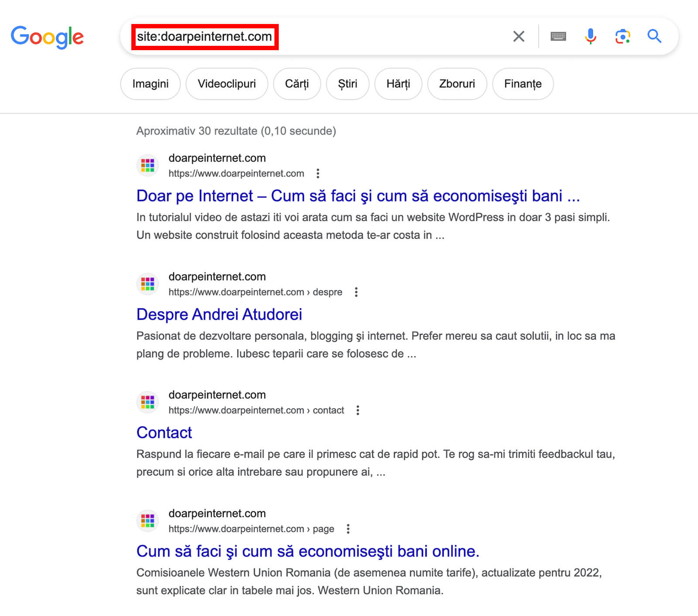Open more options for despre result
The image size is (698, 616).
[356, 292]
